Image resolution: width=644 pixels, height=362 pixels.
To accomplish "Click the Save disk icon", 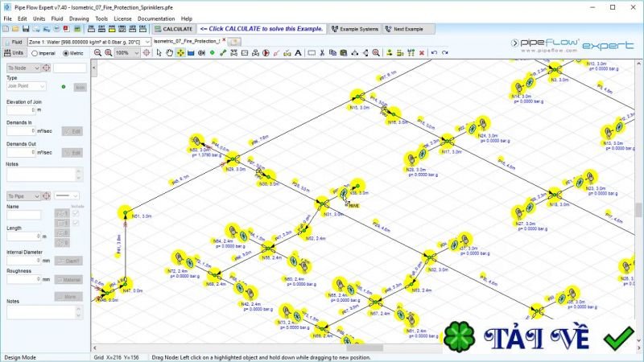I will coord(26,29).
